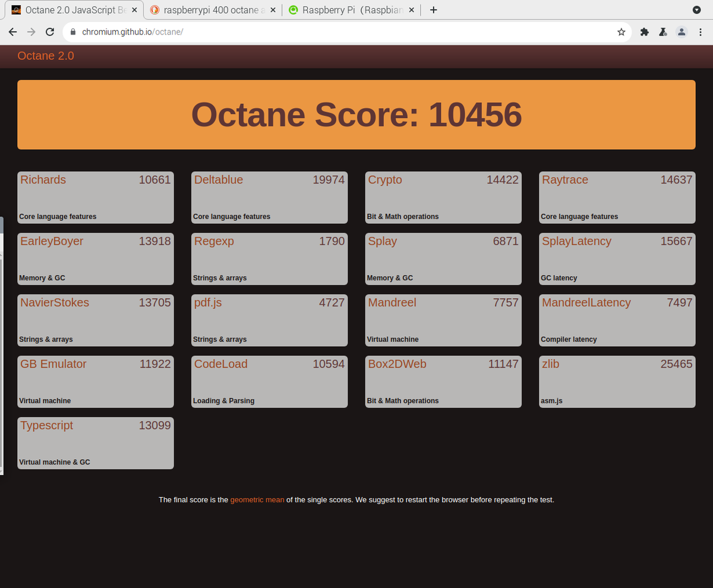This screenshot has height=588, width=713.
Task: Open the GB Emulator benchmark link
Action: click(53, 363)
